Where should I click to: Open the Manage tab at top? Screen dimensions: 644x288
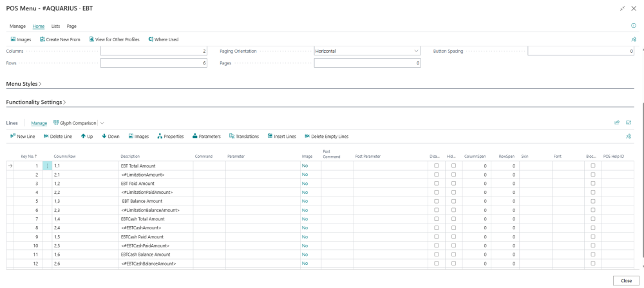point(17,26)
